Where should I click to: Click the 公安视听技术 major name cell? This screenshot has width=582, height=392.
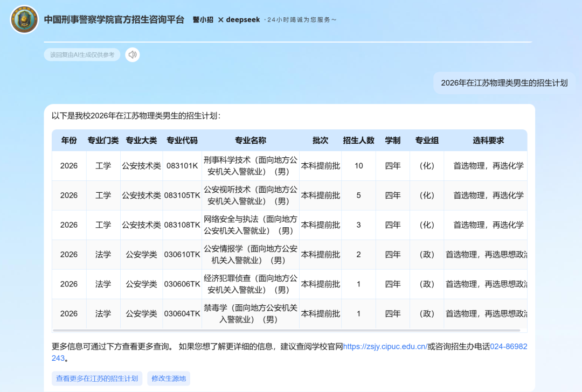tap(251, 195)
